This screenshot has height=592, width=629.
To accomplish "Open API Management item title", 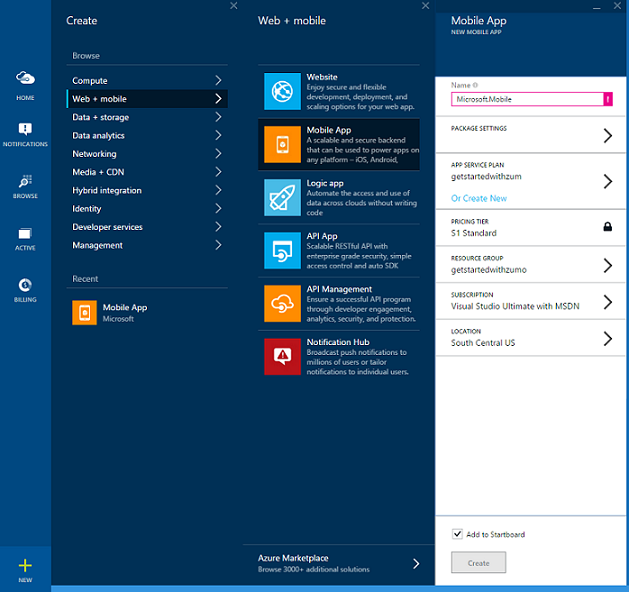I will [x=339, y=289].
